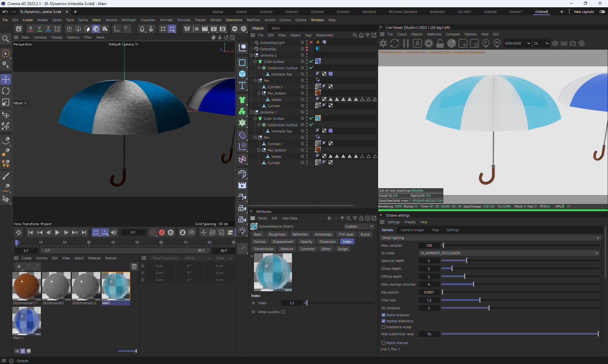Open the HDR/sRGB color space dropdown

517,43
